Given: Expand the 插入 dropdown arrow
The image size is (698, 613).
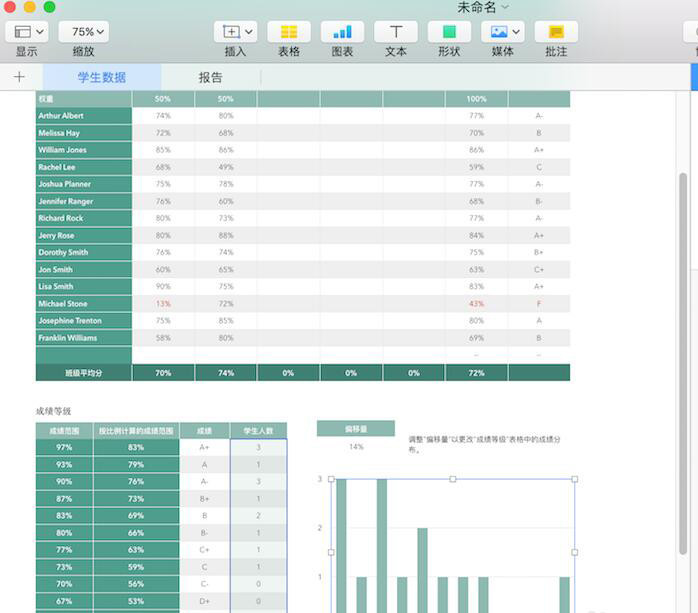Looking at the screenshot, I should (249, 32).
